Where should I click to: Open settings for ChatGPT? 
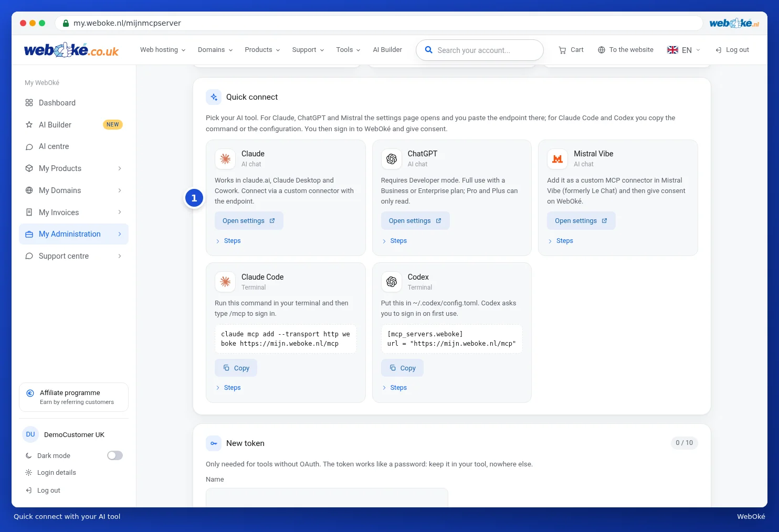coord(415,221)
